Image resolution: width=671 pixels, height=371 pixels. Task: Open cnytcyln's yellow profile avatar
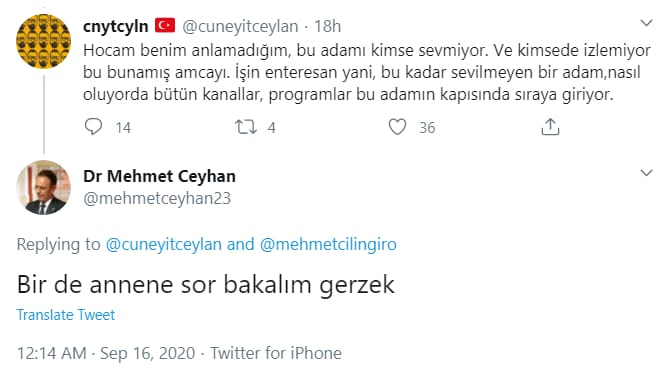44,41
